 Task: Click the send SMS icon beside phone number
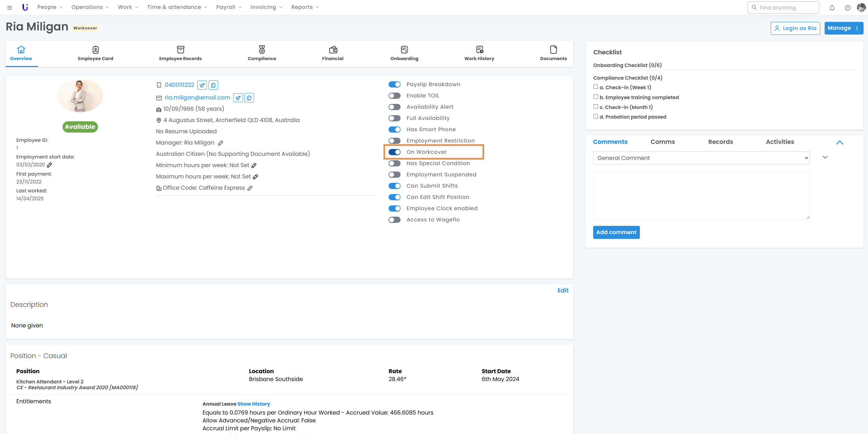click(x=202, y=85)
